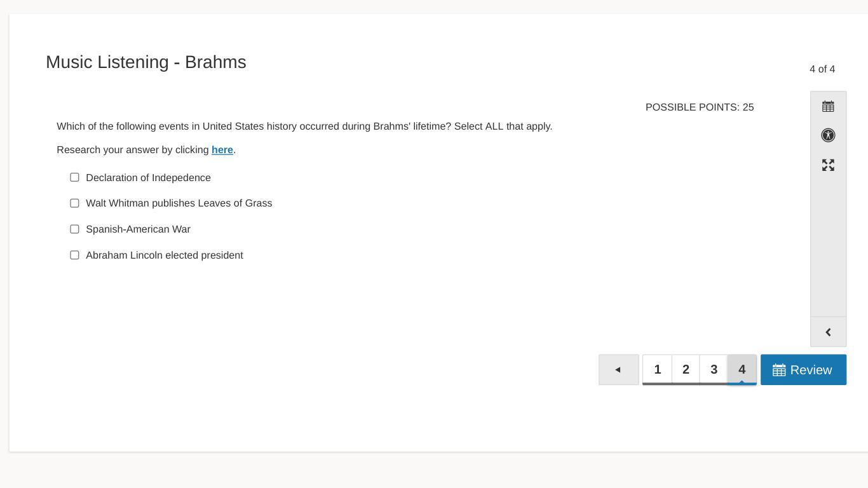Check Walt Whitman publishes Leaves of Grass
The image size is (868, 488).
click(x=74, y=203)
